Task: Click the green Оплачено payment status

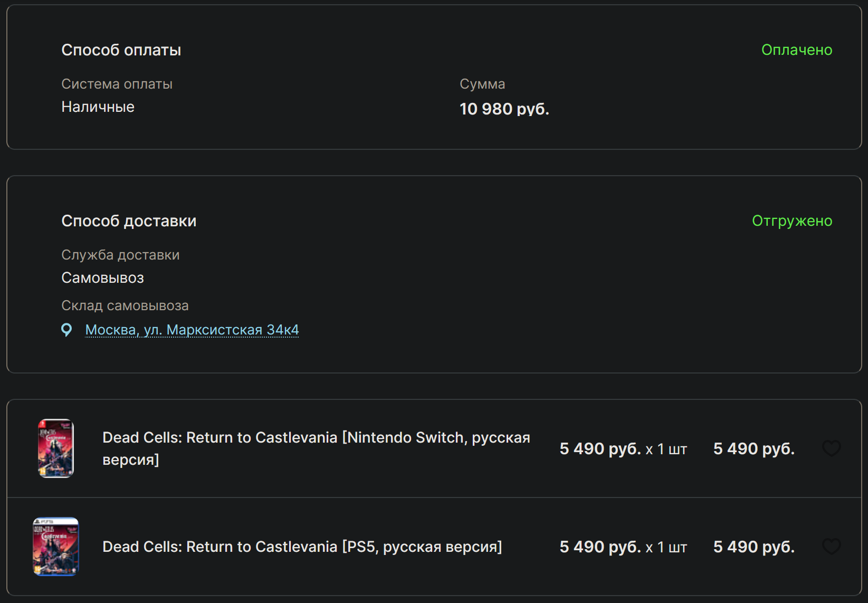Action: [x=796, y=50]
